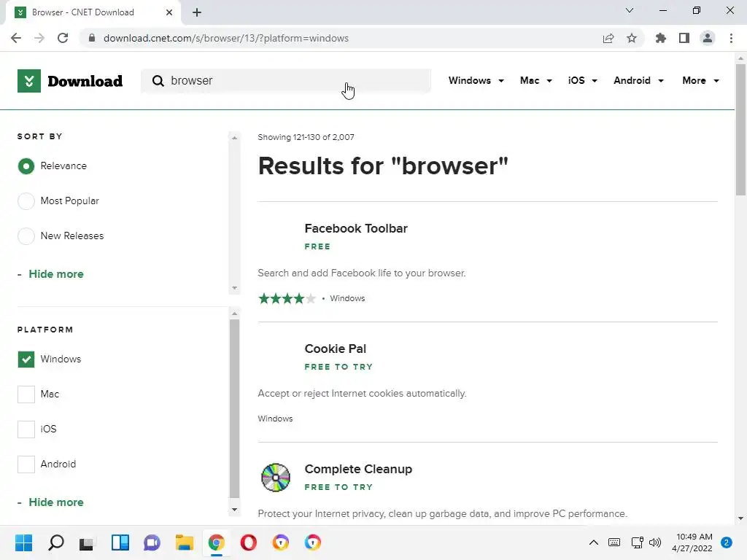Toggle the browser side panel icon
The image size is (747, 560).
coord(684,38)
